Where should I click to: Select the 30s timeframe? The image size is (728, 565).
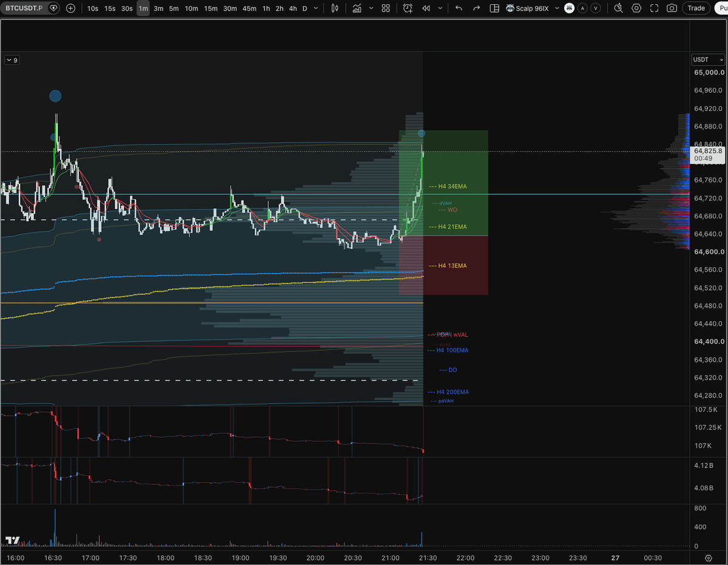127,8
